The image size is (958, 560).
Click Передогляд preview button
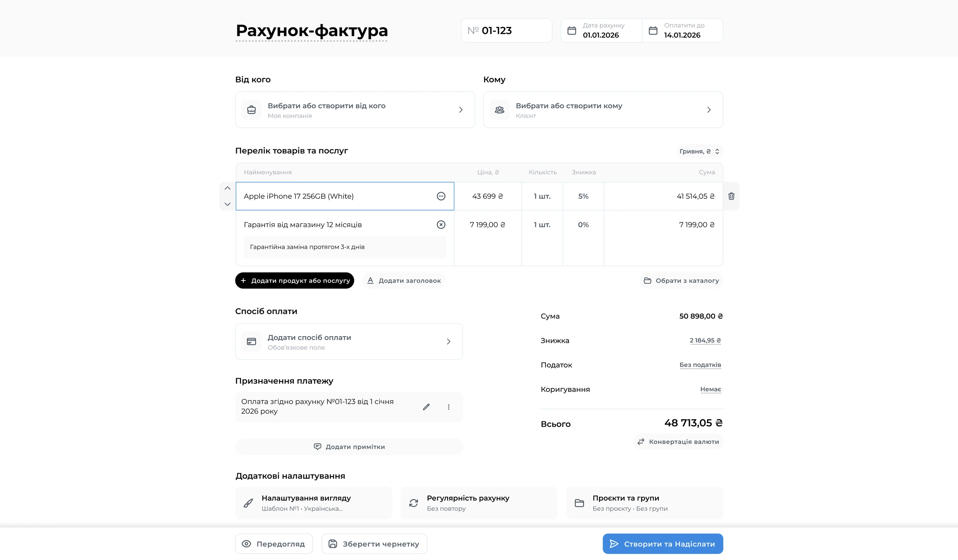(x=274, y=544)
